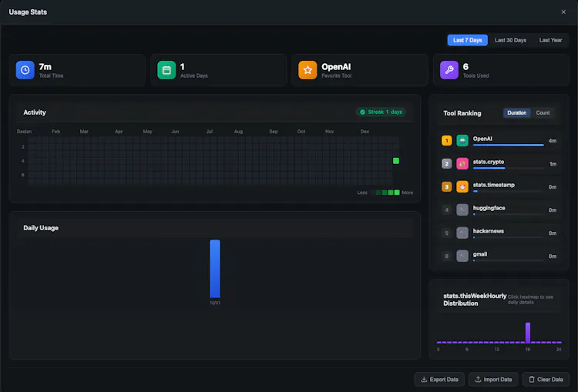The image size is (578, 392).
Task: Click the green calendar Active Days icon
Action: tap(166, 70)
